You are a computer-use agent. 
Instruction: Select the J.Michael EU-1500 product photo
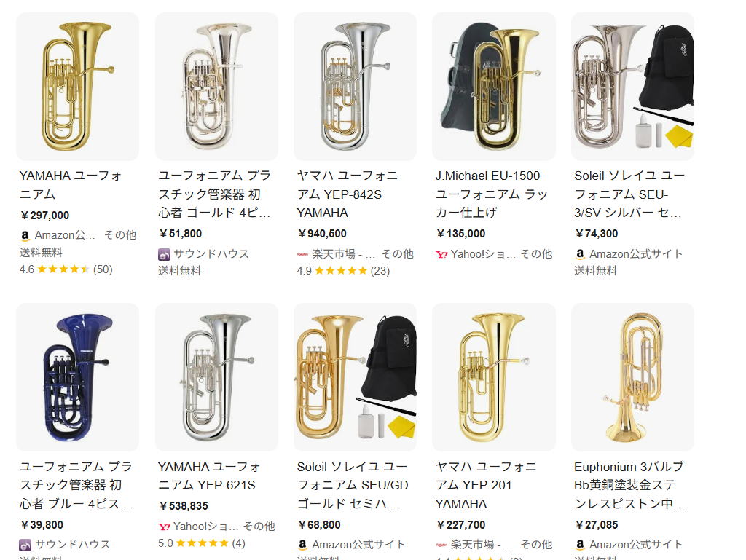493,87
